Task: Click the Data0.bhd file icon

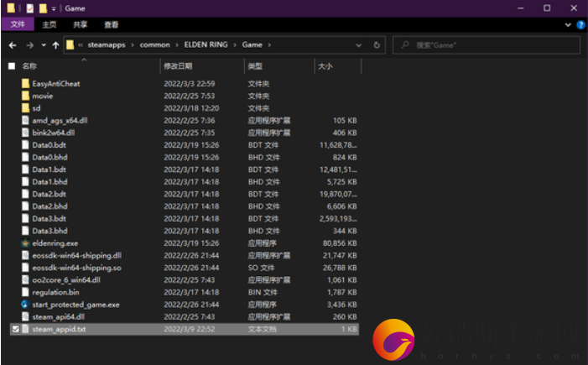Action: 25,157
